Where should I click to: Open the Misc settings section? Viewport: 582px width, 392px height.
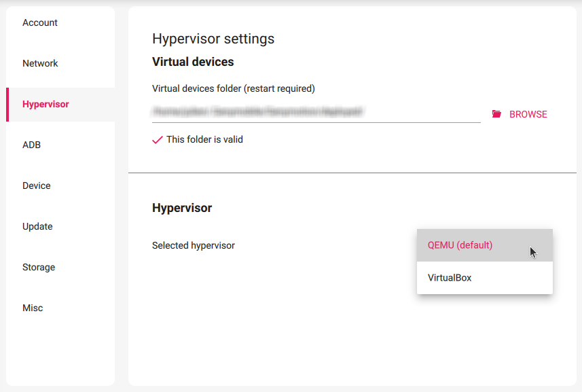[32, 308]
